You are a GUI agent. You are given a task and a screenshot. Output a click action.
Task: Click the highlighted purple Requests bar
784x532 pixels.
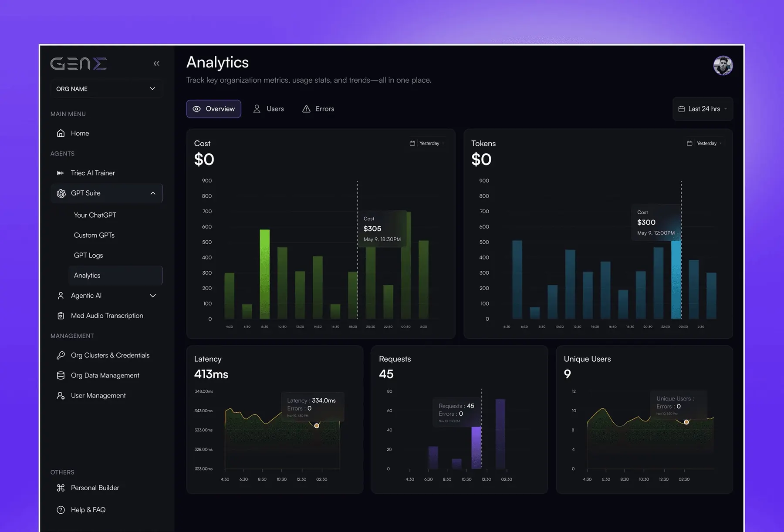coord(476,448)
